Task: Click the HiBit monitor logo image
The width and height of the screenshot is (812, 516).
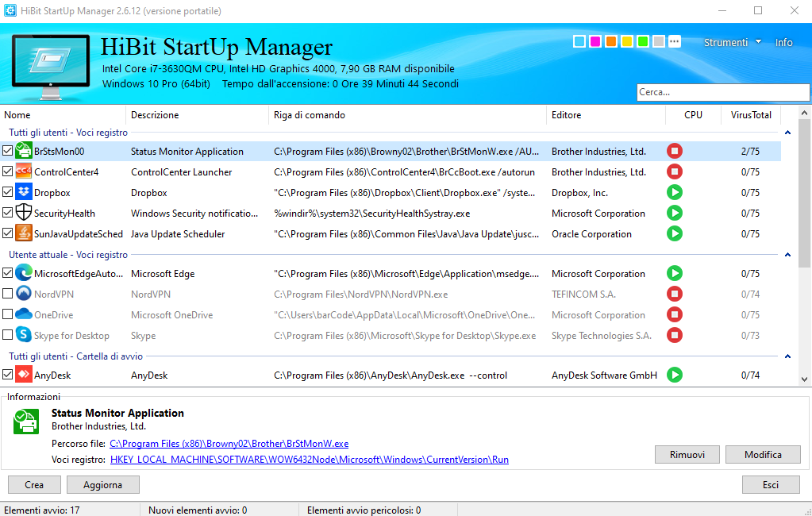Action: tap(50, 67)
